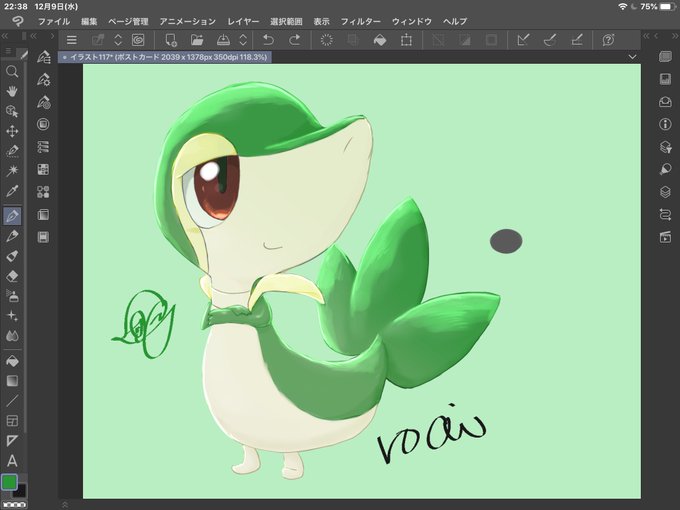Viewport: 680px width, 510px height.
Task: Open the command bar hamburger menu
Action: [72, 40]
